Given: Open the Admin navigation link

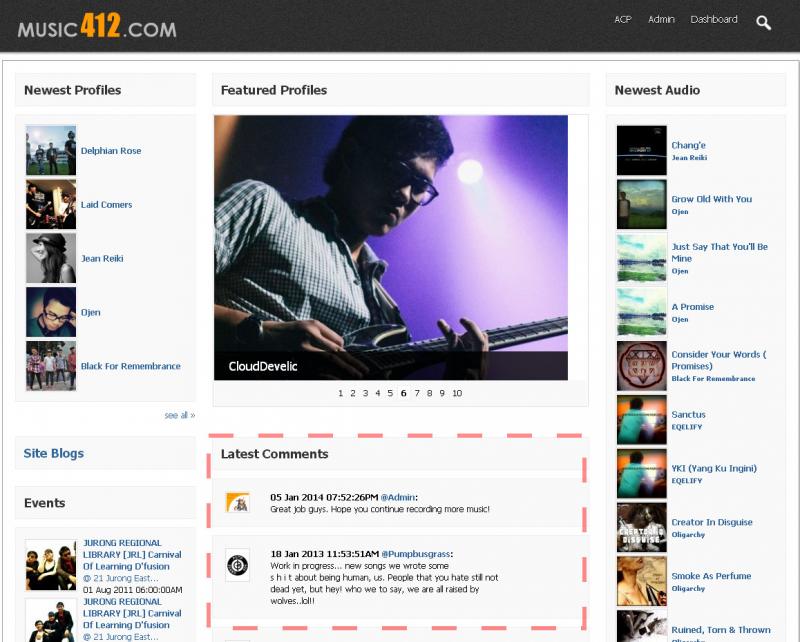Looking at the screenshot, I should 661,19.
